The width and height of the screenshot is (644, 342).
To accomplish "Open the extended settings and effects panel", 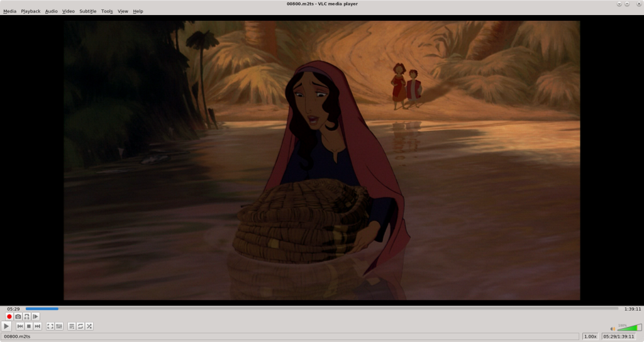I will 59,326.
